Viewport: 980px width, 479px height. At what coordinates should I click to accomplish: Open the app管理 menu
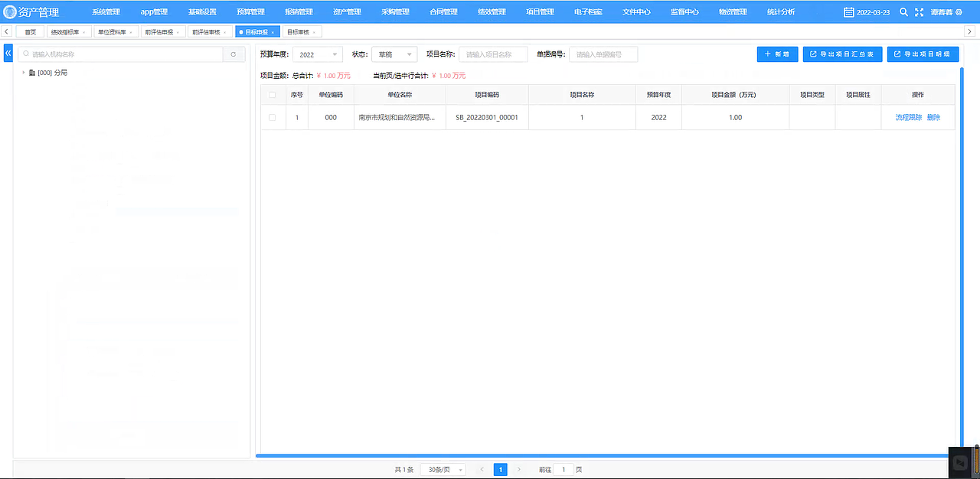[x=154, y=12]
